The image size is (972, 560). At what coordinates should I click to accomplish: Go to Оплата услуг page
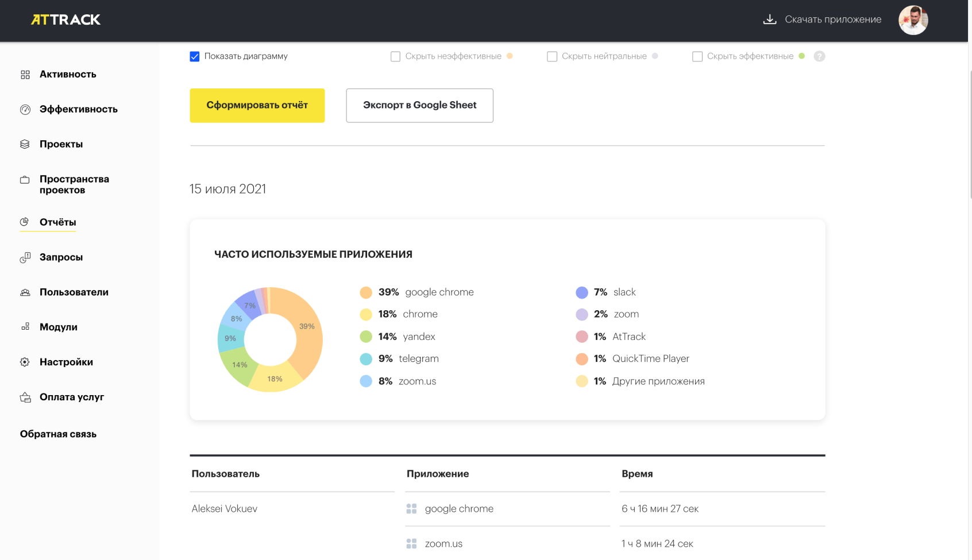[x=72, y=397]
